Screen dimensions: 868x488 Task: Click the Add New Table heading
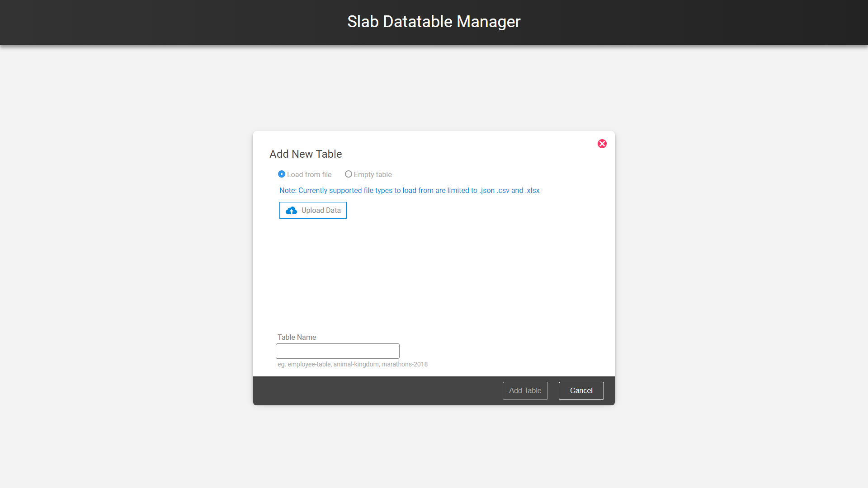pos(306,154)
